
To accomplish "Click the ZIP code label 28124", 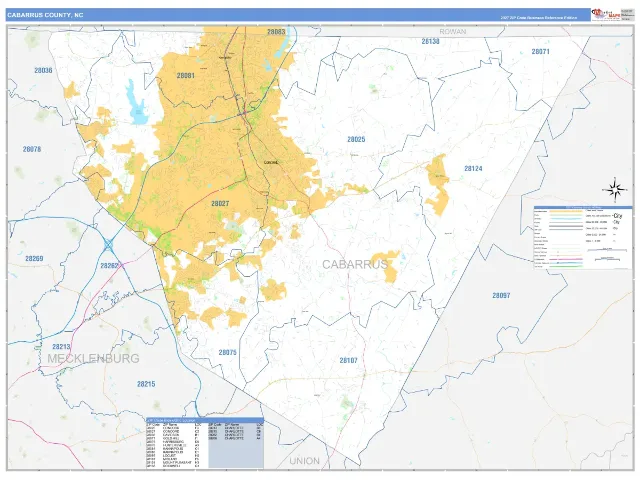I will point(473,168).
